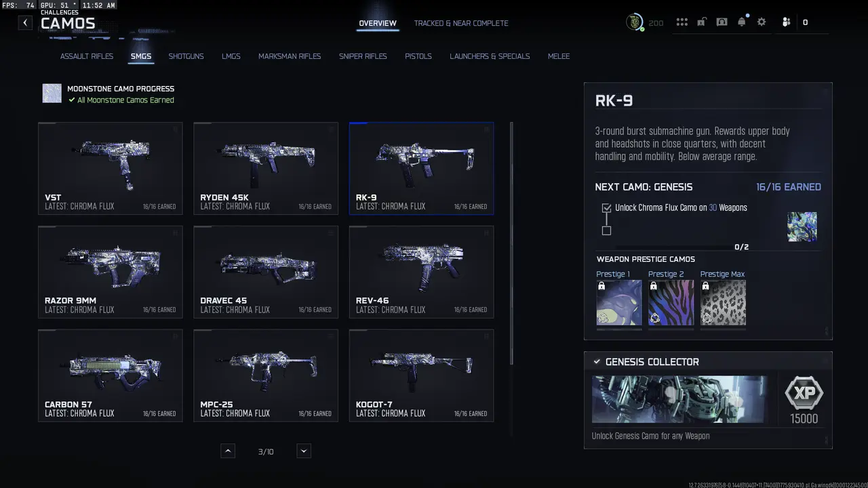This screenshot has height=488, width=868.
Task: Open the social party icon
Action: coord(786,22)
